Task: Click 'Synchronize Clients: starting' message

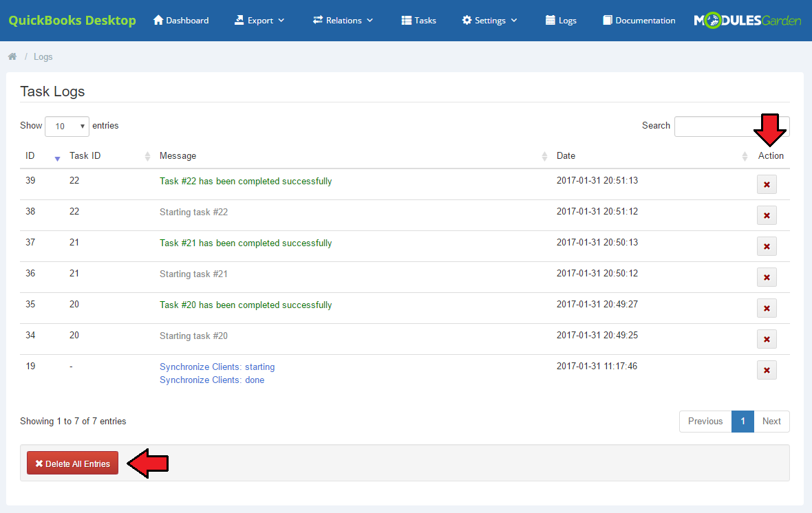Action: [217, 367]
